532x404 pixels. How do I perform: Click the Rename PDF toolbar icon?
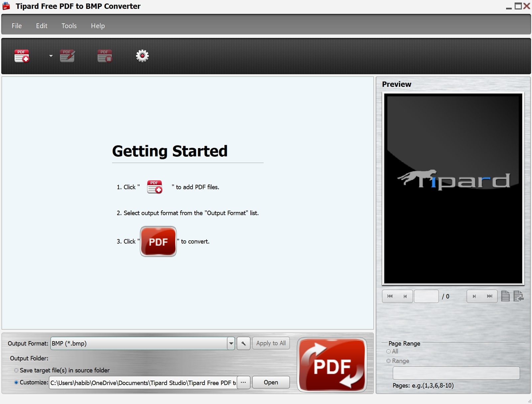67,56
